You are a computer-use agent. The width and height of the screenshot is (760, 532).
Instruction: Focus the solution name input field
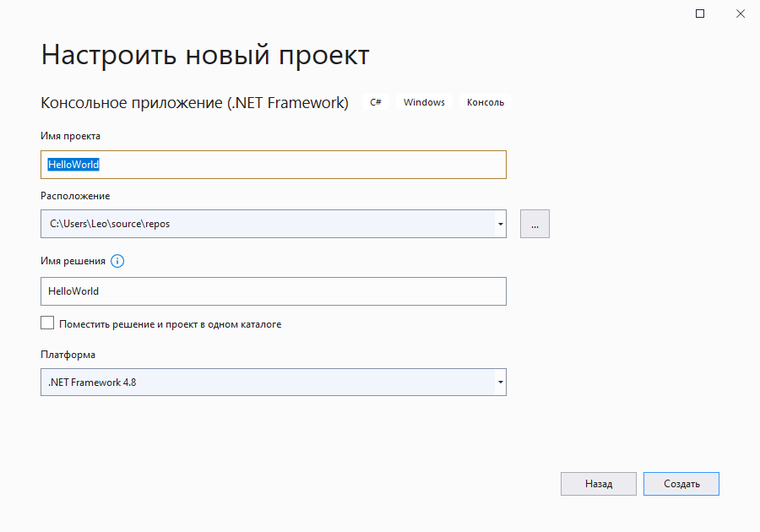click(x=273, y=291)
